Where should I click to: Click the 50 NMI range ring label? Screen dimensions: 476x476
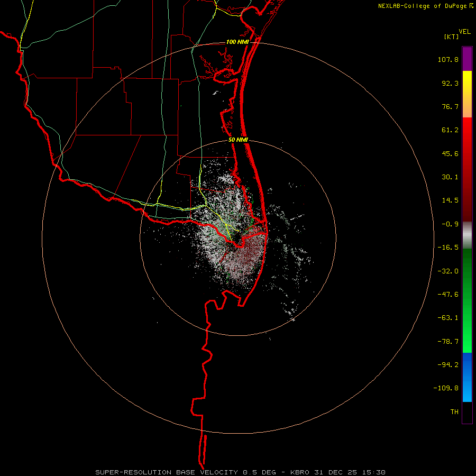click(x=238, y=140)
